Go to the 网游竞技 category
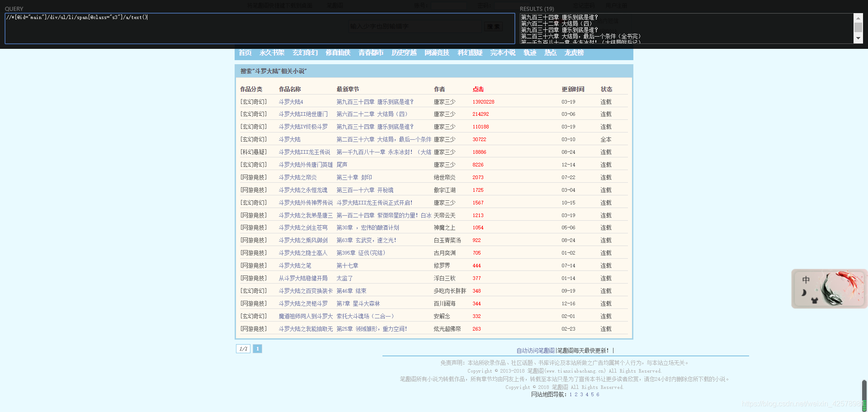 [x=437, y=53]
